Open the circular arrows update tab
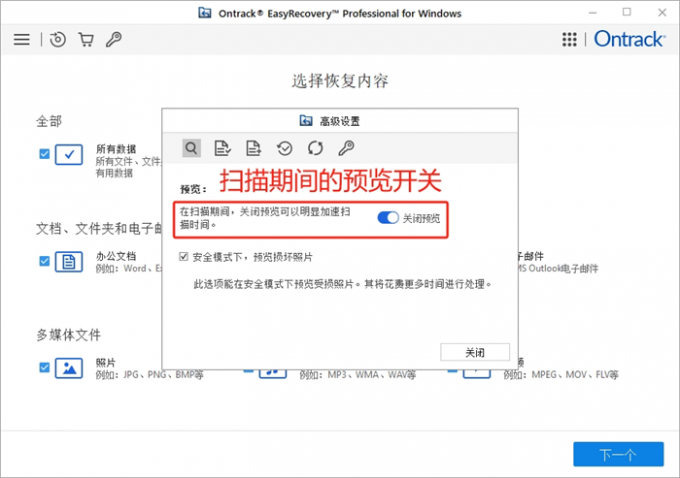Image resolution: width=680 pixels, height=478 pixels. coord(315,148)
